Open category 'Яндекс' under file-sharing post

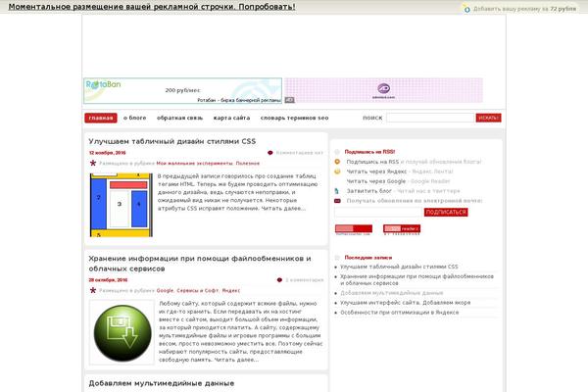click(x=231, y=290)
